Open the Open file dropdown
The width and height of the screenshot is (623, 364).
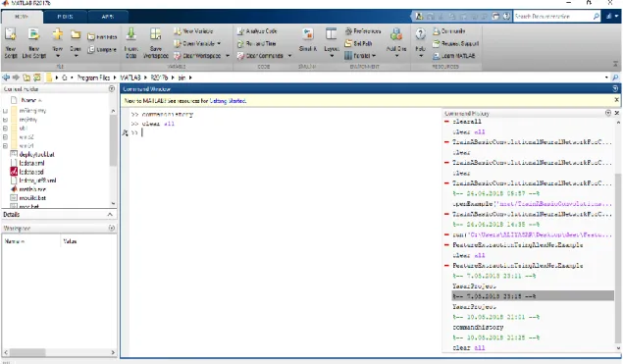pos(76,43)
